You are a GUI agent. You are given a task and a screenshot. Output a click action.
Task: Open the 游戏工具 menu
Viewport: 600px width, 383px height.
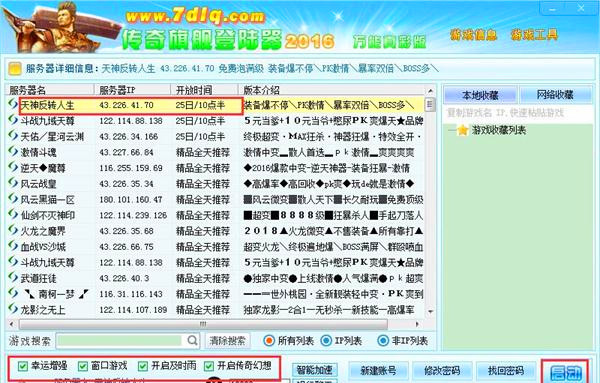click(x=534, y=35)
